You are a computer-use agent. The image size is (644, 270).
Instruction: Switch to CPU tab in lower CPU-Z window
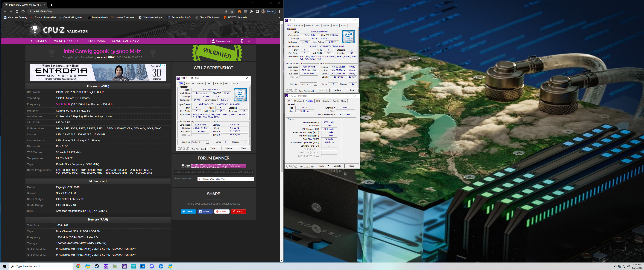289,101
